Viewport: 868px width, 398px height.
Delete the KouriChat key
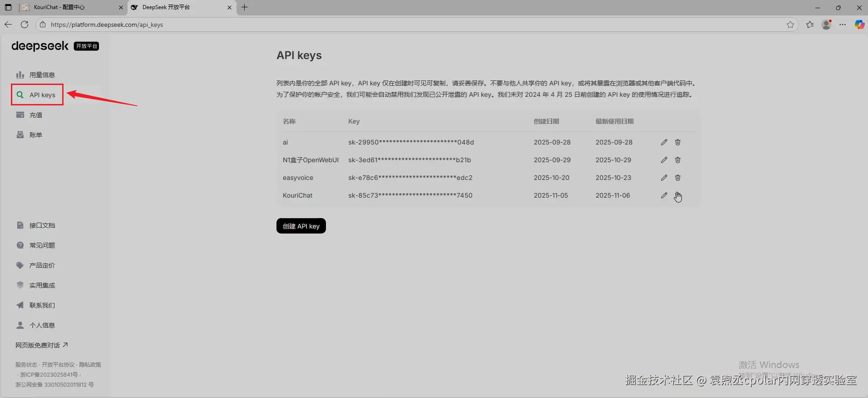point(678,195)
